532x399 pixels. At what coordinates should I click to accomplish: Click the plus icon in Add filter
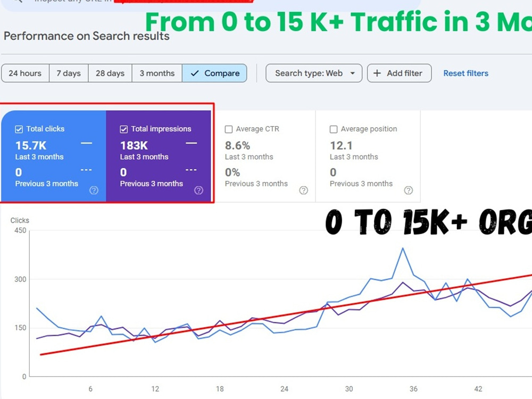coord(377,73)
